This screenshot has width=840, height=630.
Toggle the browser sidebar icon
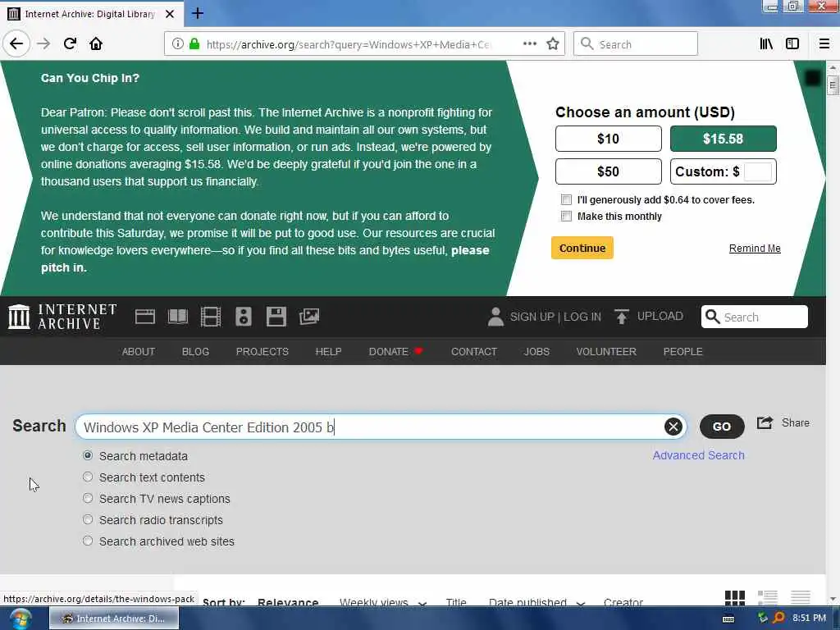(792, 44)
